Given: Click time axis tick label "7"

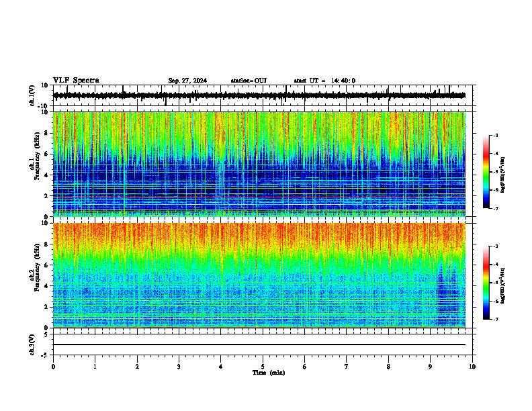Looking at the screenshot, I should [347, 367].
